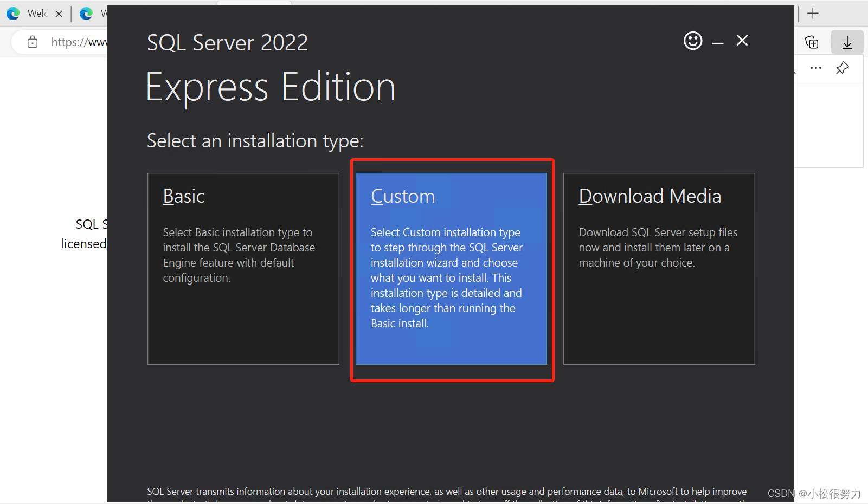Viewport: 868px width, 504px height.
Task: Click the Express Edition heading text
Action: point(271,87)
